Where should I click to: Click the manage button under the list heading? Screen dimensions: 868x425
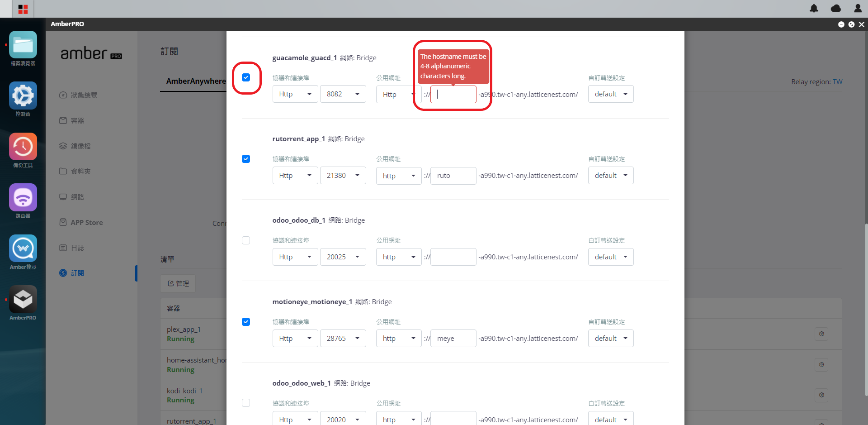point(178,283)
